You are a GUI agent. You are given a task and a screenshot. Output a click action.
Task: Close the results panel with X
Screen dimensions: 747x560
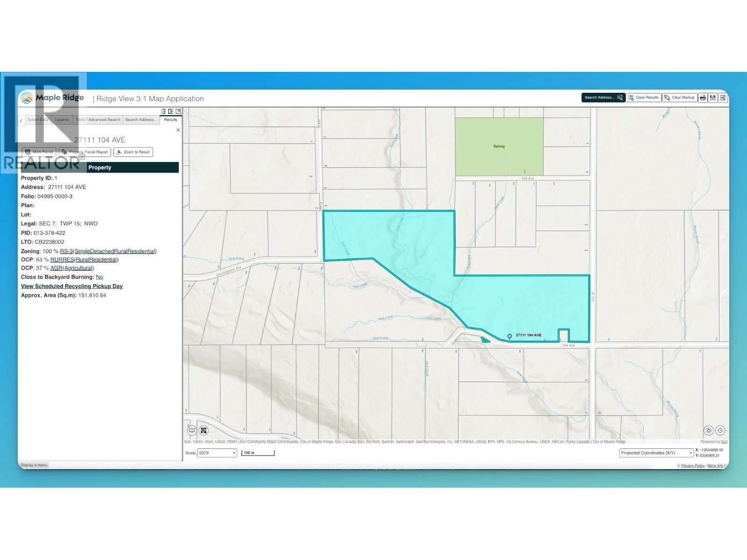pyautogui.click(x=178, y=130)
